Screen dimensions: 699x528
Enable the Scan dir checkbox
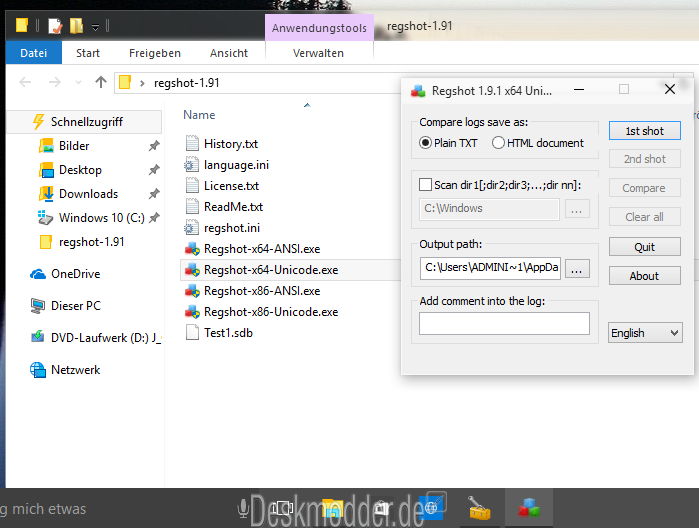425,185
